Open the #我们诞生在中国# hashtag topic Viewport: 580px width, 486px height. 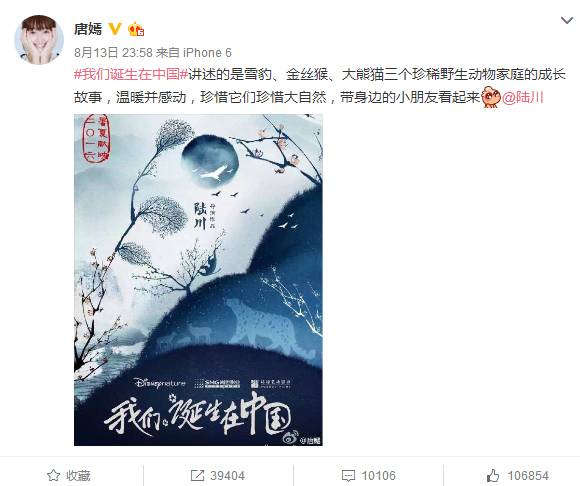pos(131,74)
